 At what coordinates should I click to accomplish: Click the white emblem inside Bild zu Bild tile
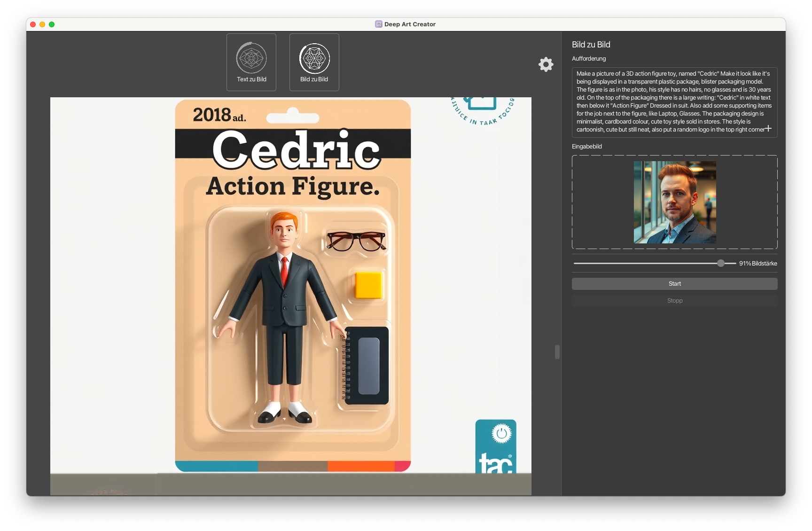point(314,58)
